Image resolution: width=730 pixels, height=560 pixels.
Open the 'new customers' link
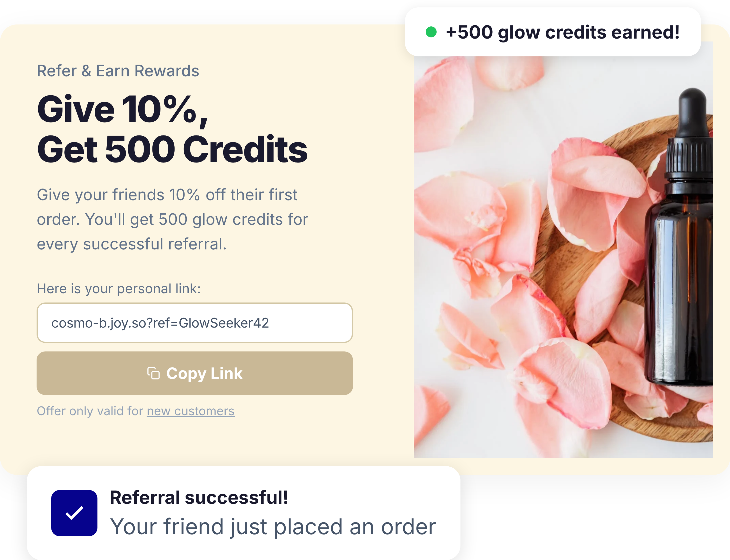(x=190, y=411)
